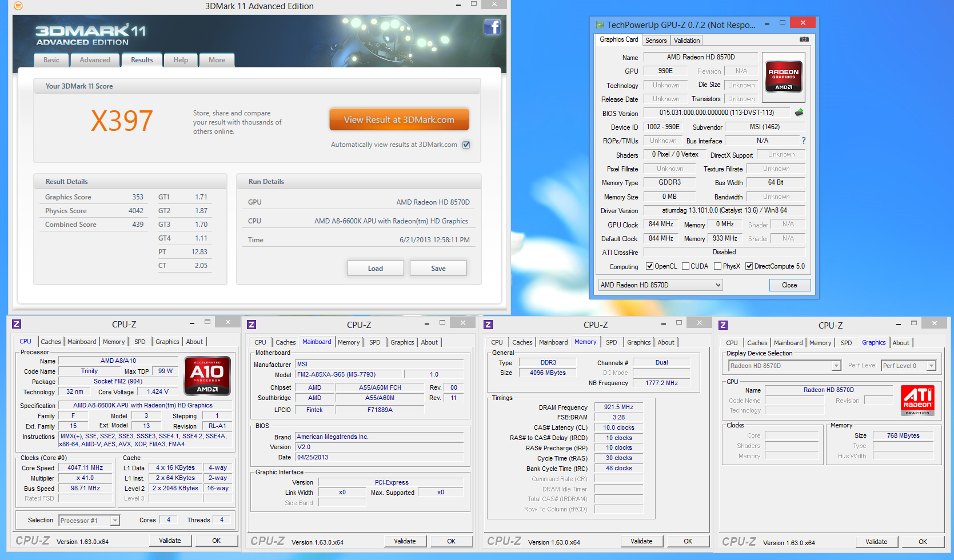
Task: Click the DRAM Frequency 921.5 MHz value
Action: (x=618, y=407)
